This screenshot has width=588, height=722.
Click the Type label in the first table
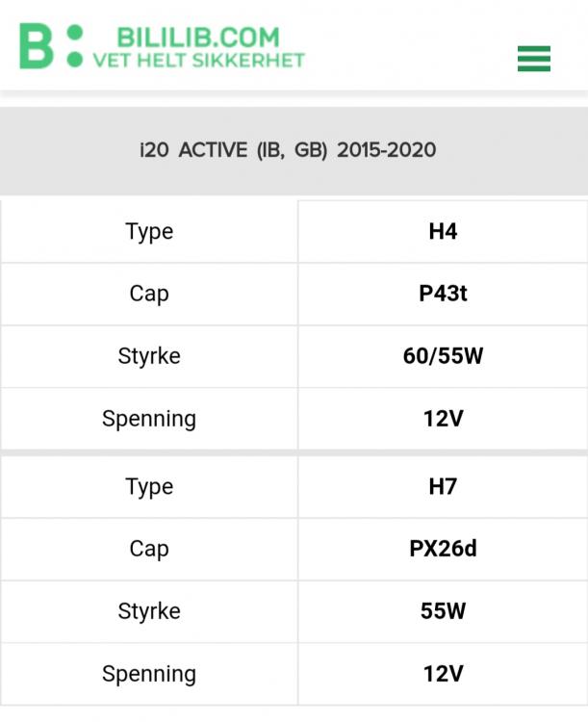[149, 232]
